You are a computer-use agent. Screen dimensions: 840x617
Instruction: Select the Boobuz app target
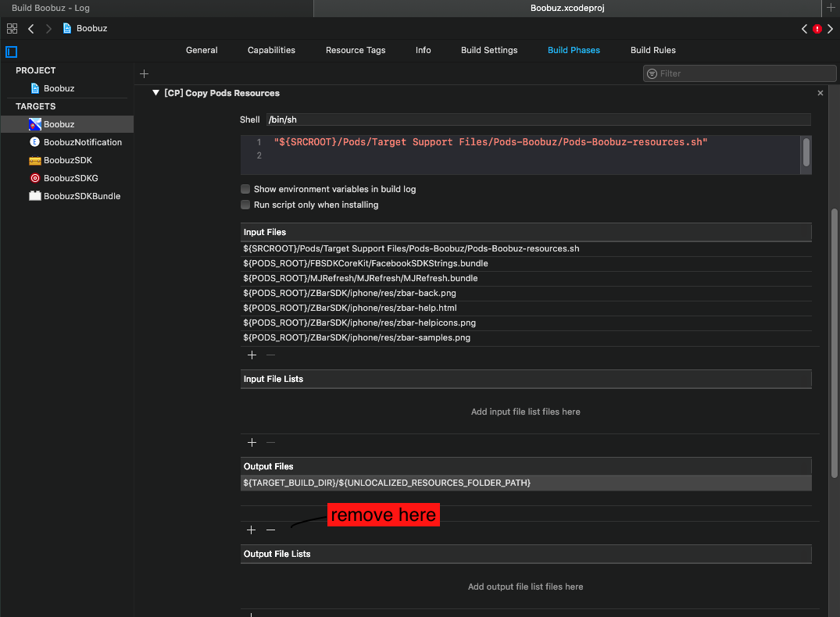point(67,124)
